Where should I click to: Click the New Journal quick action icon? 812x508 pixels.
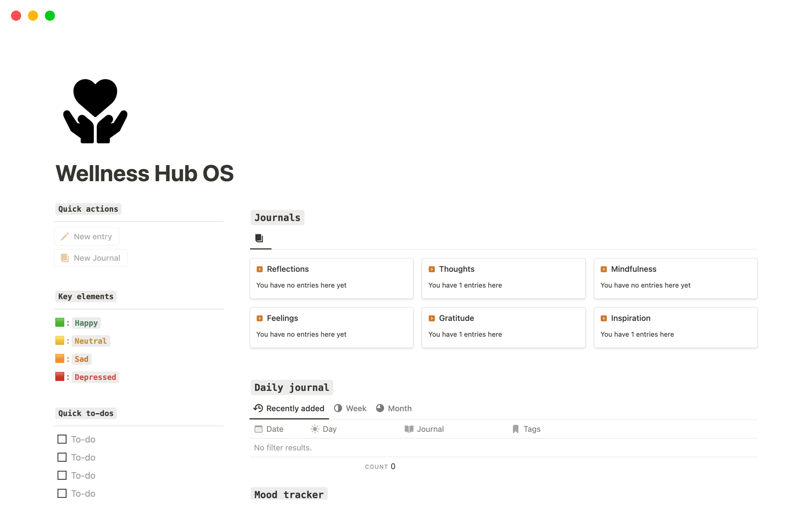[x=64, y=257]
